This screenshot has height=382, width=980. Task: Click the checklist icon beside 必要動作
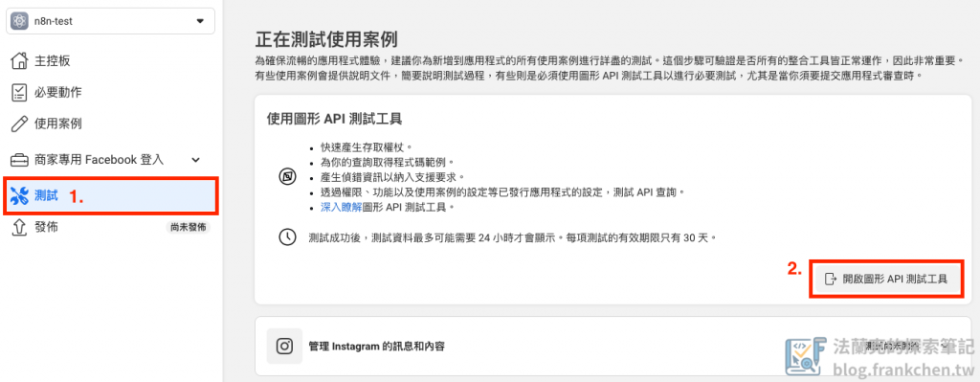coord(20,93)
